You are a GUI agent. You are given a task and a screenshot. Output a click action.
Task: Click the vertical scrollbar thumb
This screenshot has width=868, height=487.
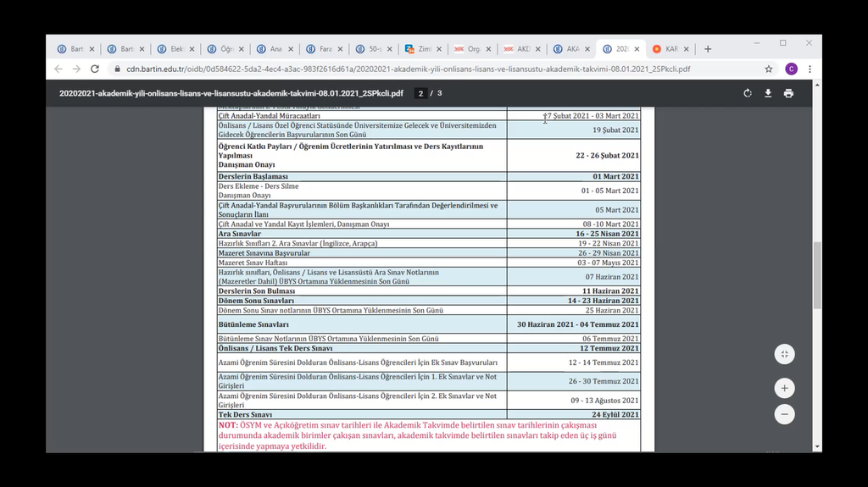pyautogui.click(x=817, y=275)
